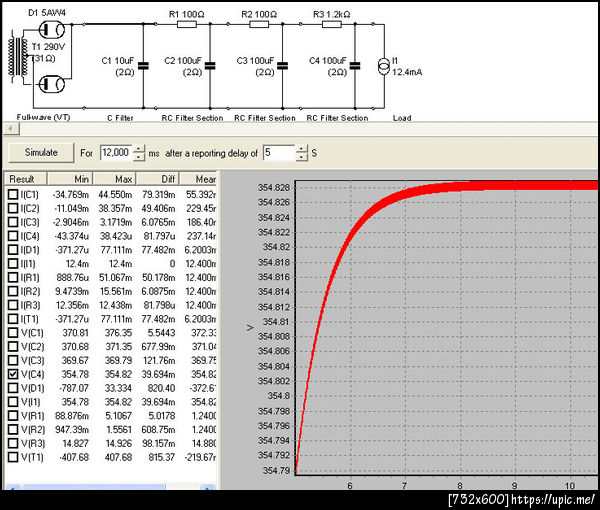Select the R1 100Ω resistor symbol
Screen dimensions: 600x510
pos(187,24)
